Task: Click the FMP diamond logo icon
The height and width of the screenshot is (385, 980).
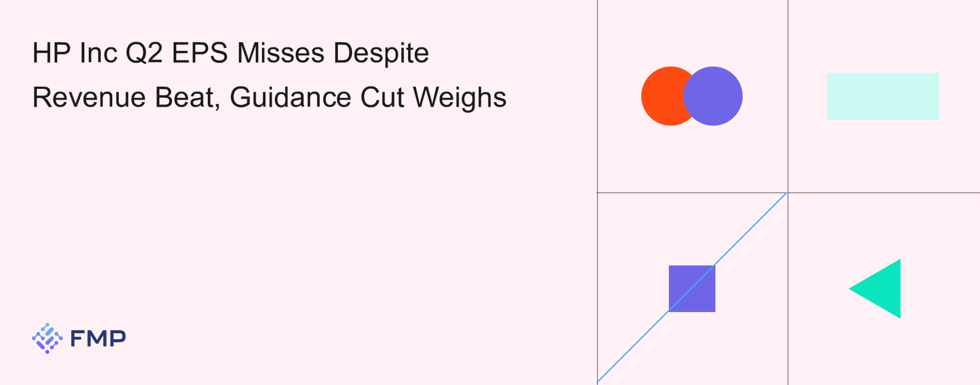Action: point(47,338)
